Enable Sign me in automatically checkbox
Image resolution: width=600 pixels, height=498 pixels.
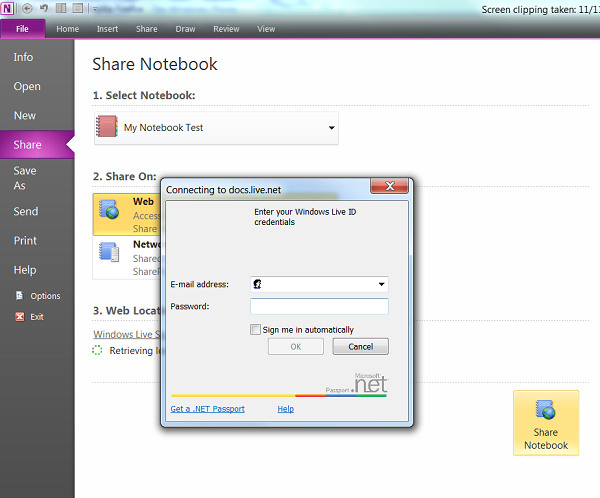255,330
